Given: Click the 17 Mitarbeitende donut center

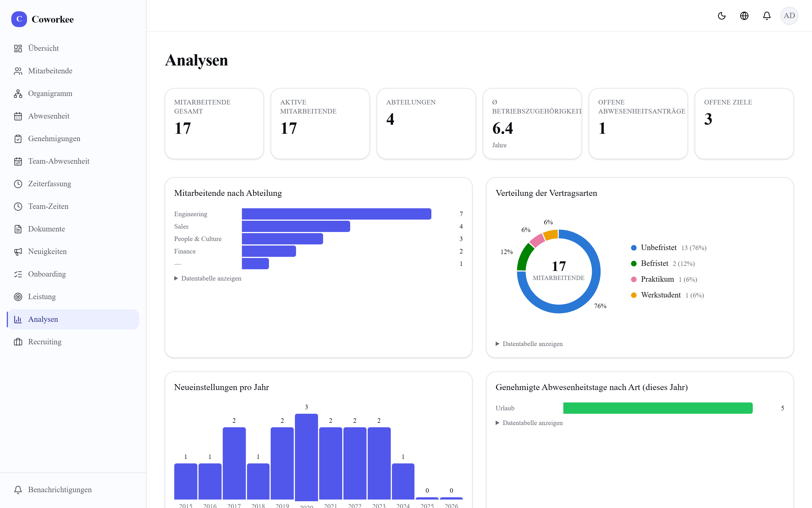Looking at the screenshot, I should (x=559, y=270).
